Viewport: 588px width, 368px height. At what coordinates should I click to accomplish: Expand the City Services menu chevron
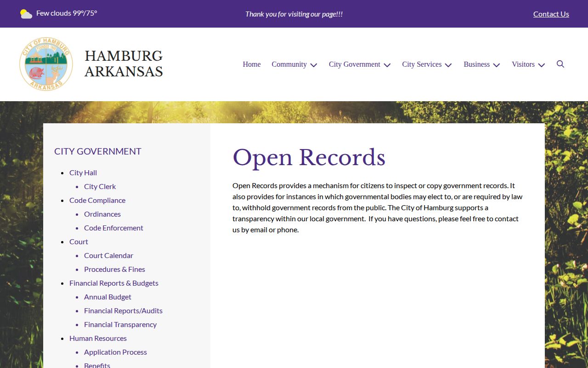448,65
